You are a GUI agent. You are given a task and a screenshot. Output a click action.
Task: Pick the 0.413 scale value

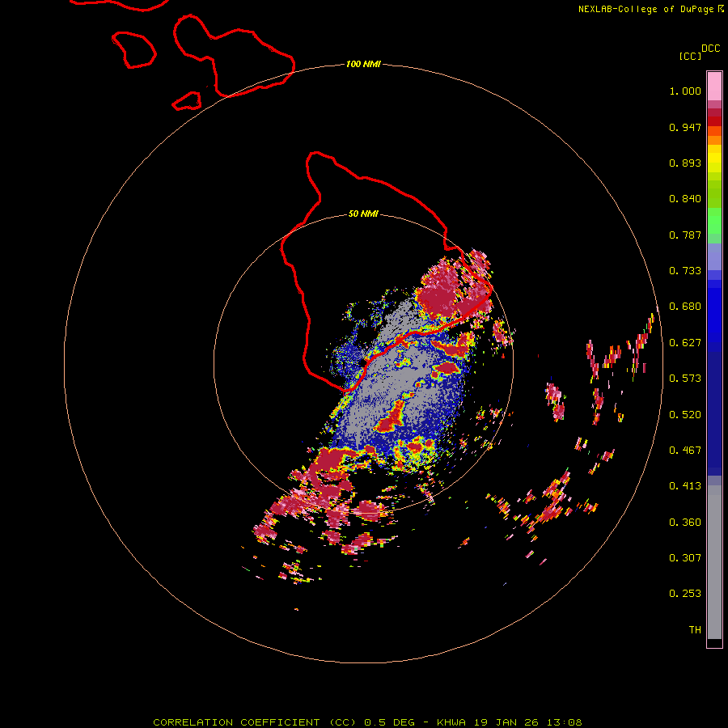685,486
